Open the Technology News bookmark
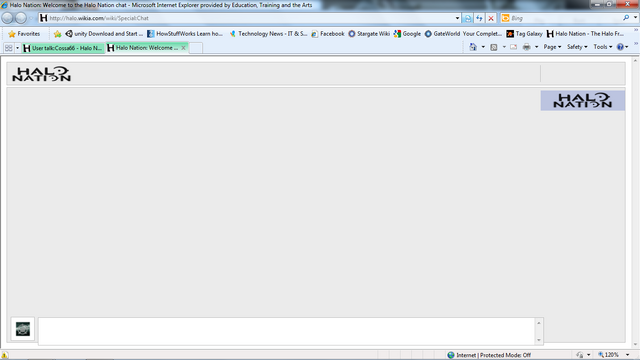The width and height of the screenshot is (640, 360). click(268, 34)
